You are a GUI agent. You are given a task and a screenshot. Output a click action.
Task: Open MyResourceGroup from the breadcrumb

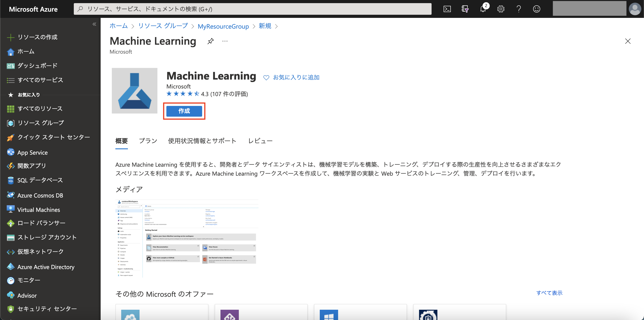[x=223, y=26]
